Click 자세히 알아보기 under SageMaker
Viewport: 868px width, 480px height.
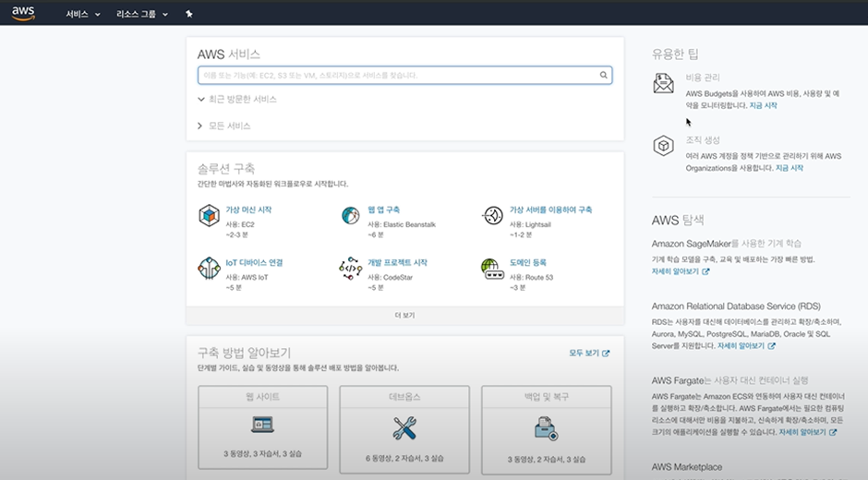click(675, 271)
